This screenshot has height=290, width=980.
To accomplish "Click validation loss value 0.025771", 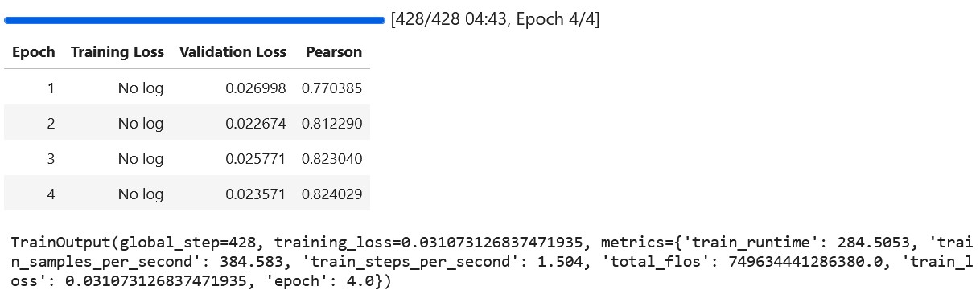I will (x=256, y=159).
